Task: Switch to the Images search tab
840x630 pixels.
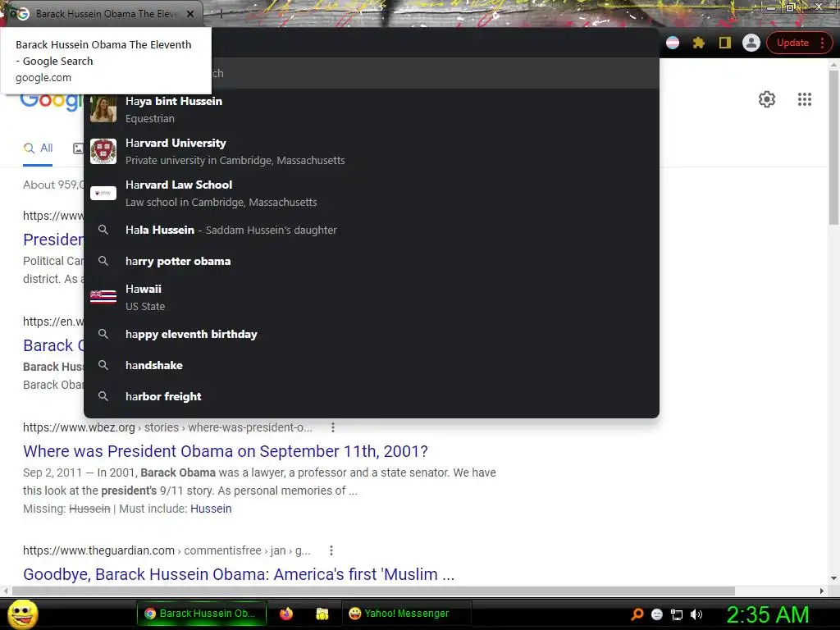Action: 78,148
